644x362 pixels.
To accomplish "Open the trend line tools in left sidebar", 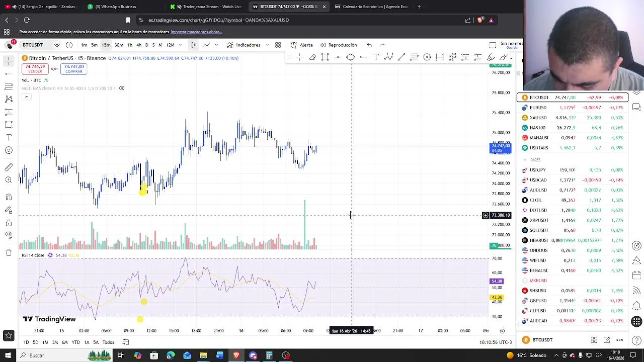I will [9, 74].
